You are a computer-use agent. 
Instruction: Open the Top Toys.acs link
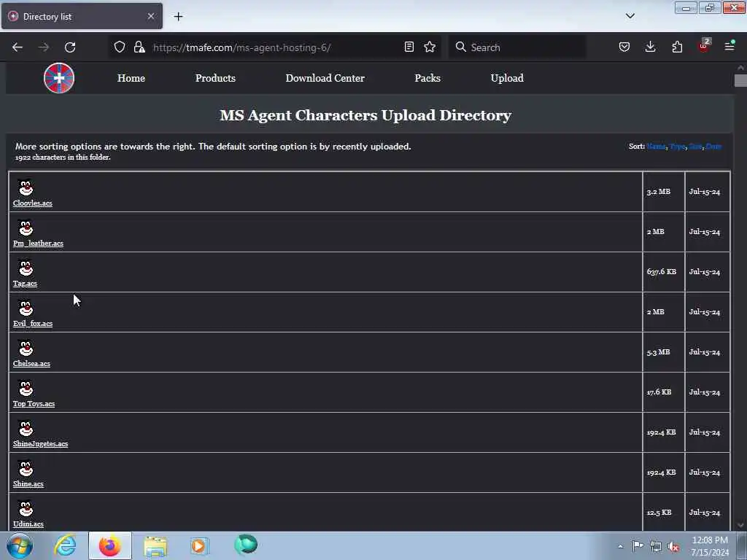[x=34, y=404]
